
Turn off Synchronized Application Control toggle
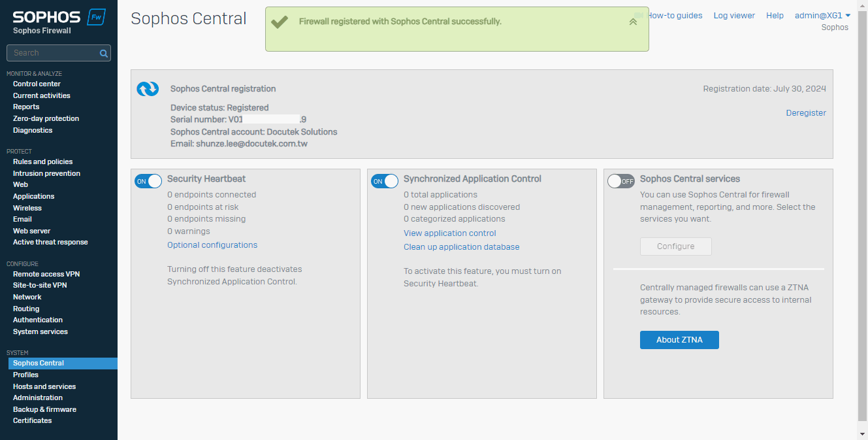[385, 181]
